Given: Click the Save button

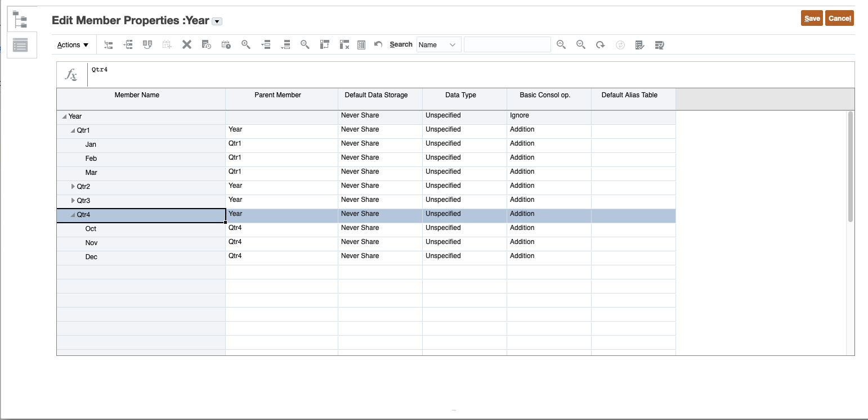Looking at the screenshot, I should coord(812,19).
